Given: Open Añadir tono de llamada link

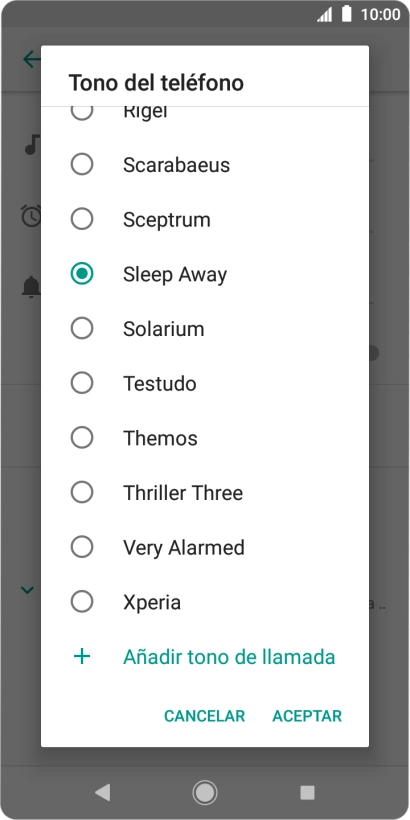Looking at the screenshot, I should [x=229, y=656].
